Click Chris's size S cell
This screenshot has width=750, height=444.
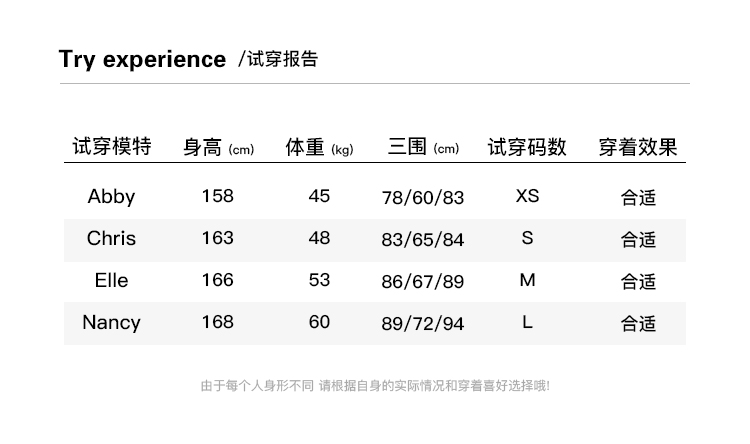click(x=527, y=238)
